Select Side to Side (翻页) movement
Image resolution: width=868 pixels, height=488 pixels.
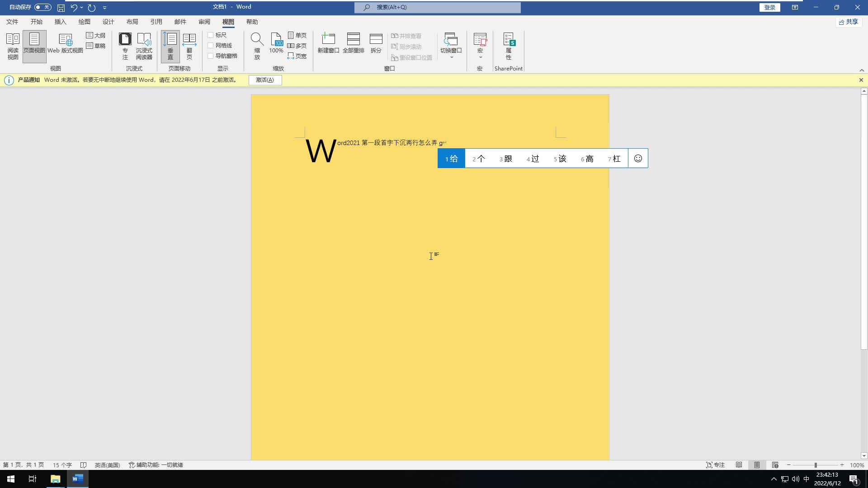click(189, 46)
